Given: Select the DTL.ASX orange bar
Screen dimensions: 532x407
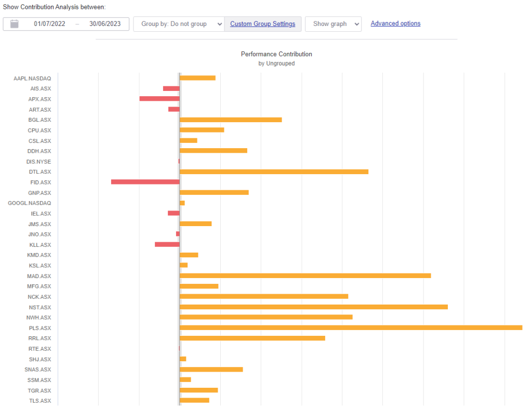Looking at the screenshot, I should coord(274,172).
